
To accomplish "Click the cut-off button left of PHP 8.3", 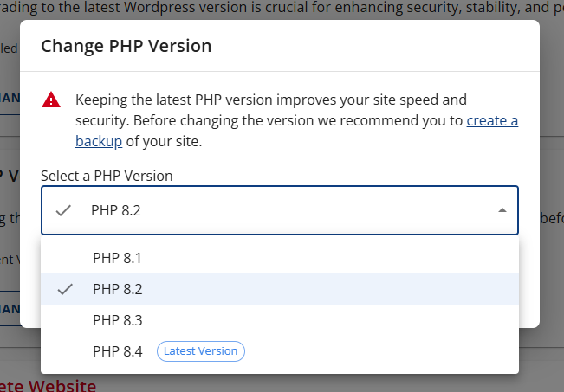I will click(x=9, y=309).
